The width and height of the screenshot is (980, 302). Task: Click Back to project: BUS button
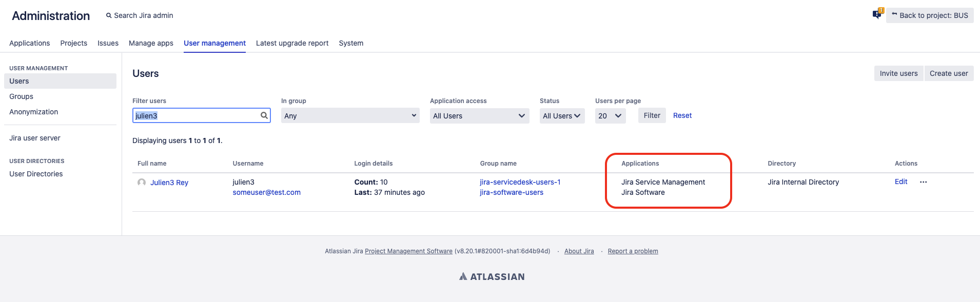[x=930, y=15]
